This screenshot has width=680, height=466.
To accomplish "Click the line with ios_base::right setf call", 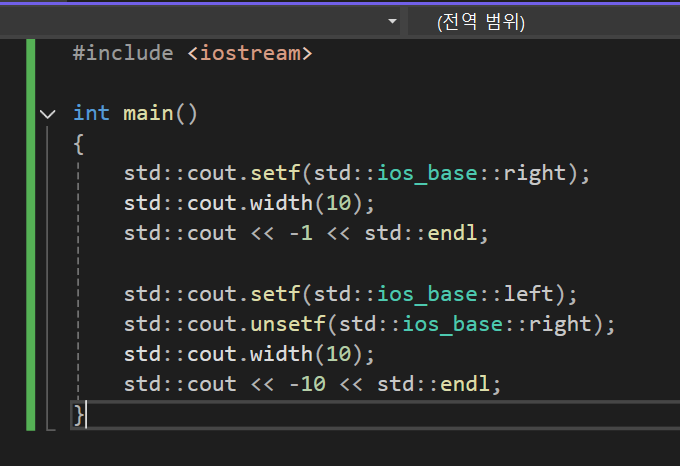I will (357, 173).
